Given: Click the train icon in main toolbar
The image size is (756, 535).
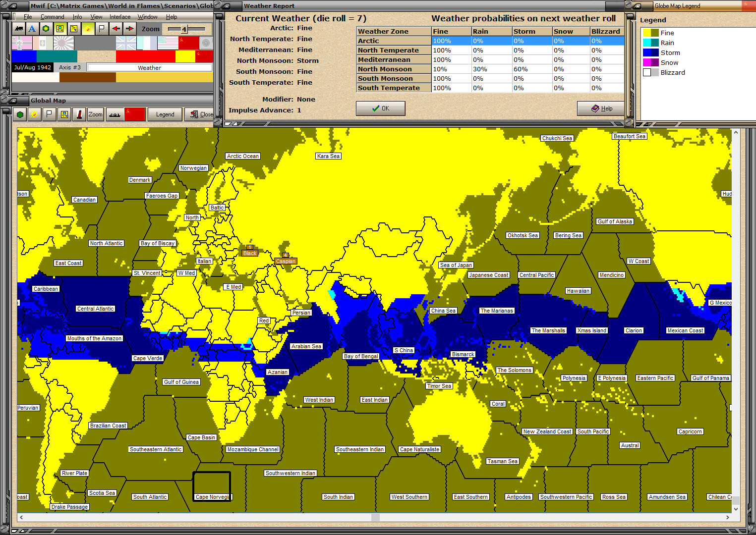Looking at the screenshot, I should point(19,29).
